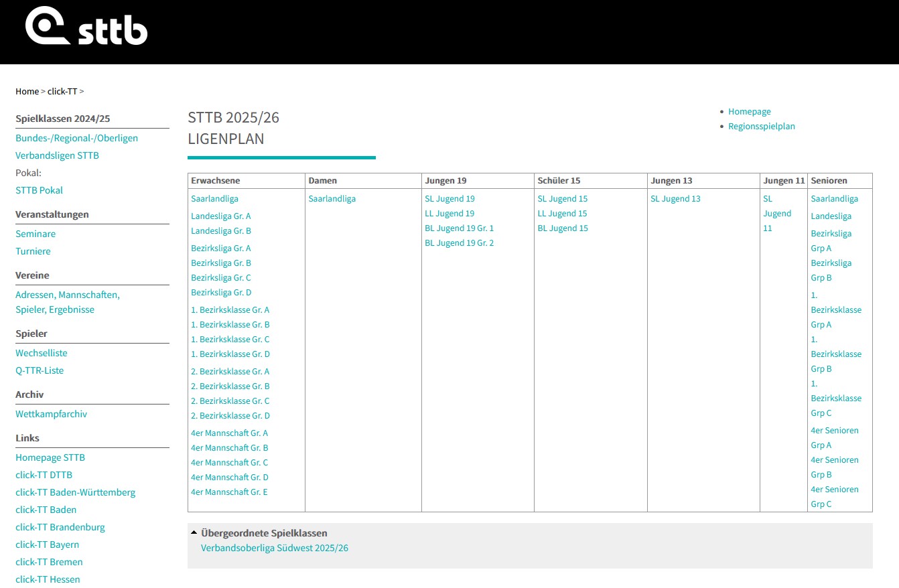Open Regionsspielplan link at top right
This screenshot has height=588, width=899.
[x=761, y=126]
